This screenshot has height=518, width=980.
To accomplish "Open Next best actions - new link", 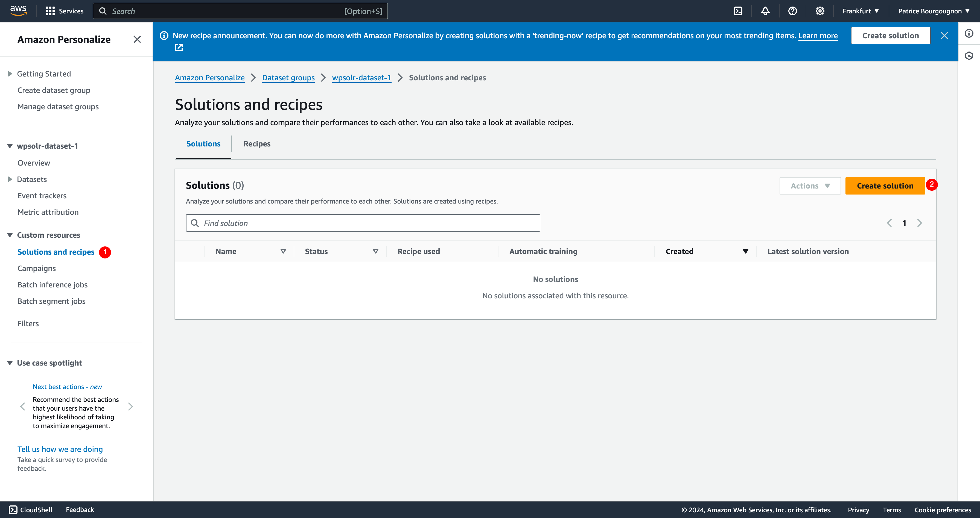I will (67, 387).
